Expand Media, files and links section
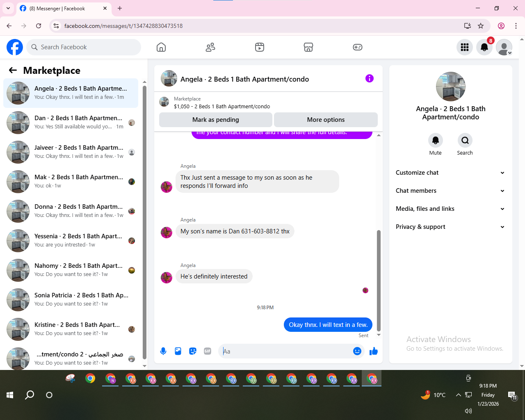Viewport: 525px width, 420px height. [x=450, y=209]
